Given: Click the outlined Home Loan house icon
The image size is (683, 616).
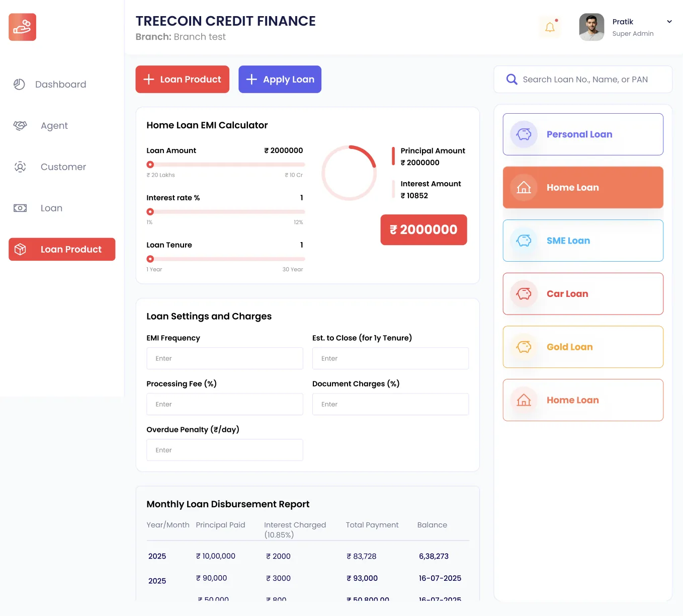Looking at the screenshot, I should [524, 400].
